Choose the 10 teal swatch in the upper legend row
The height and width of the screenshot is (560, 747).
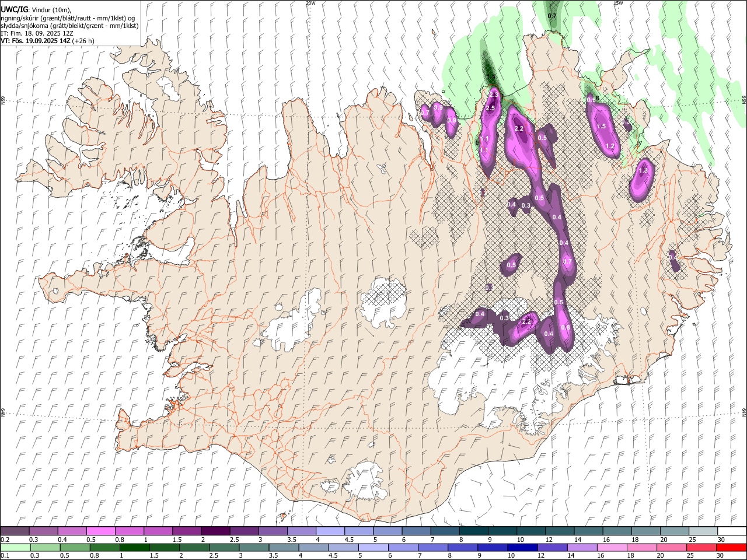click(x=530, y=531)
